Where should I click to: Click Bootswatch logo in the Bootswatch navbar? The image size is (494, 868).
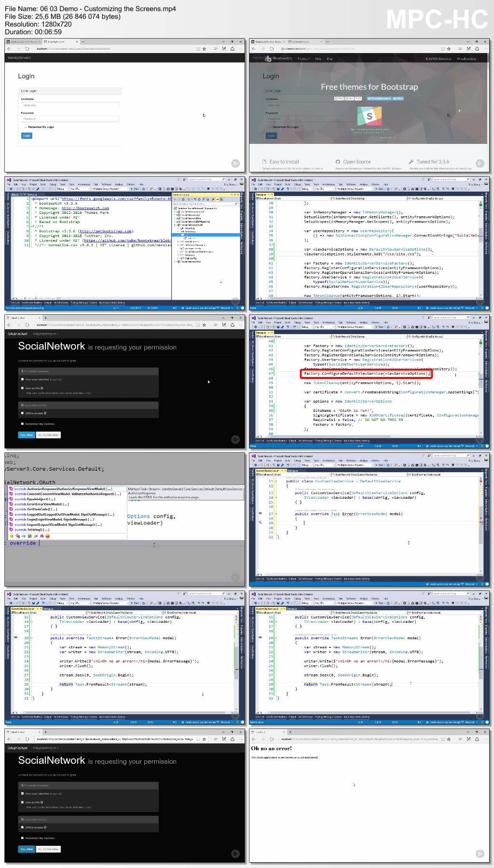click(269, 58)
